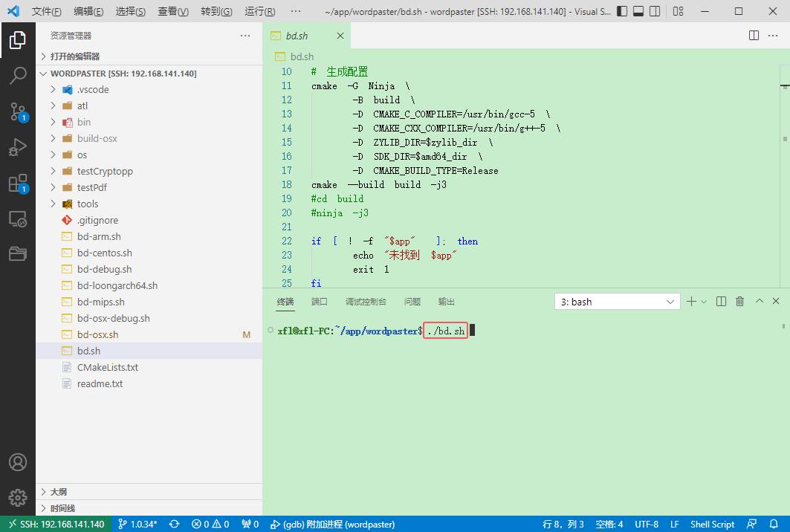Viewport: 790px width, 532px height.
Task: Click SSH: 192.168.141.140 remote status button
Action: 56,524
